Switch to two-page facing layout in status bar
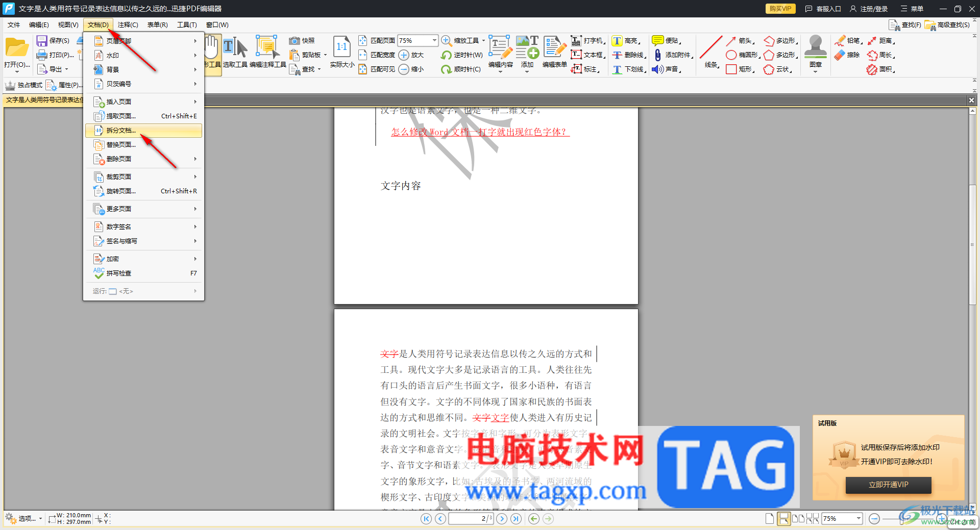980x530 pixels. [798, 519]
